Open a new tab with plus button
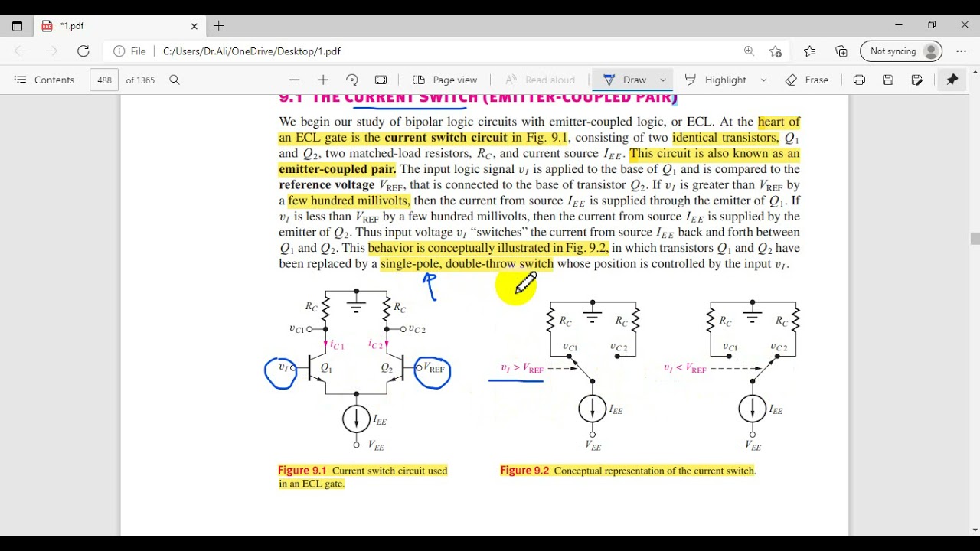 click(219, 26)
